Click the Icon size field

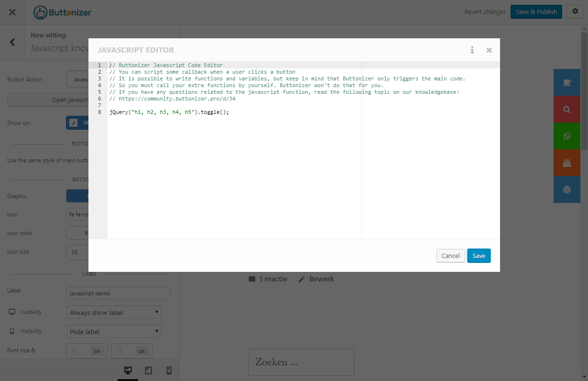tap(77, 252)
